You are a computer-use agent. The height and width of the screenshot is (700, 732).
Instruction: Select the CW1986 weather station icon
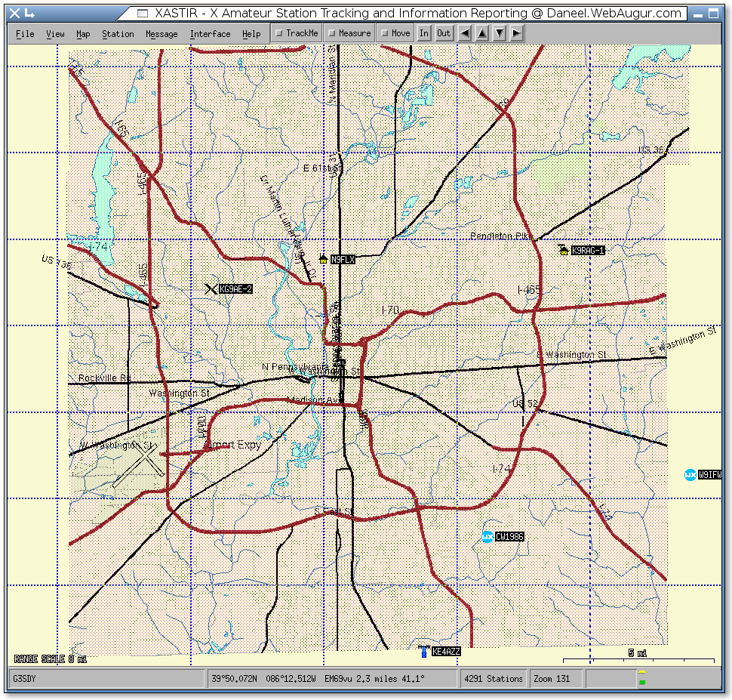pos(487,536)
